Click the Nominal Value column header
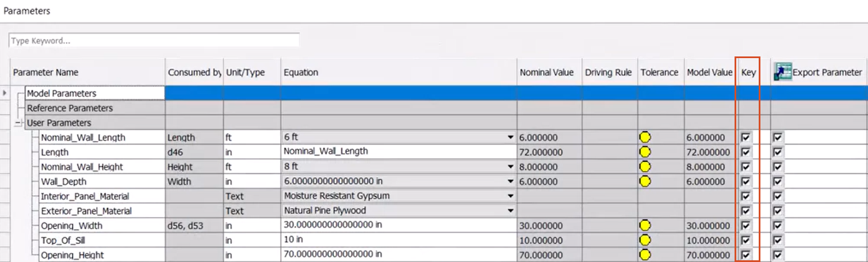The width and height of the screenshot is (868, 262). coord(549,72)
